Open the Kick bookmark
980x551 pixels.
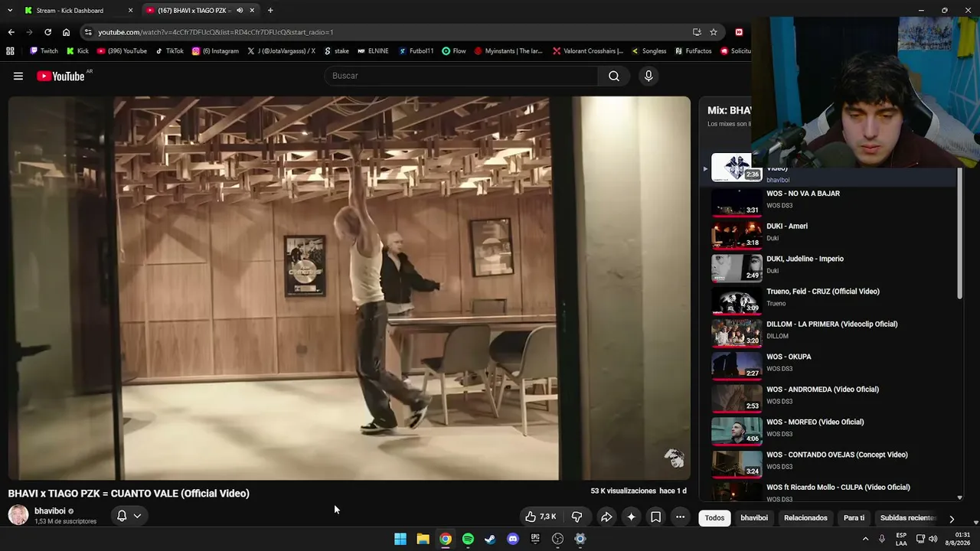click(x=77, y=51)
